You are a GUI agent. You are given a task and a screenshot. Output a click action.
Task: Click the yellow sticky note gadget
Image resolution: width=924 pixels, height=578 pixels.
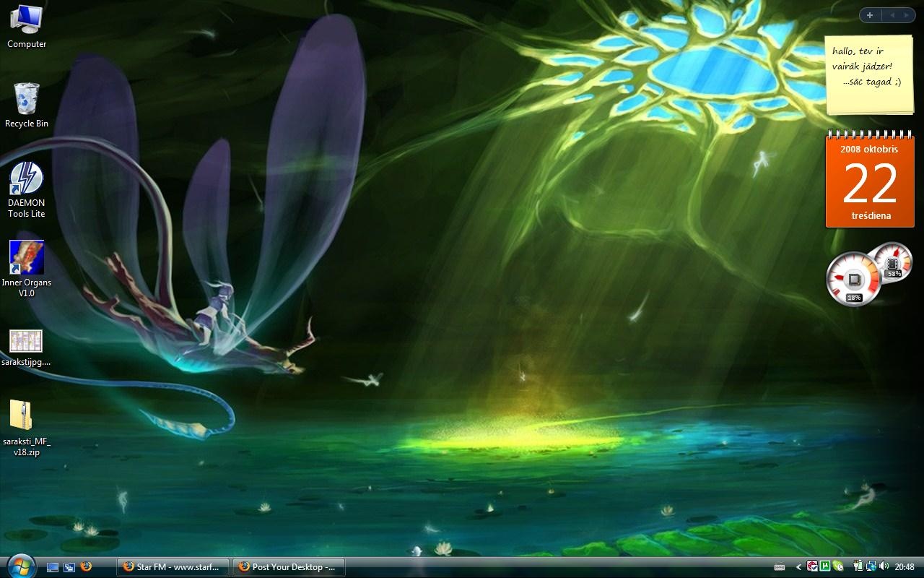click(869, 74)
